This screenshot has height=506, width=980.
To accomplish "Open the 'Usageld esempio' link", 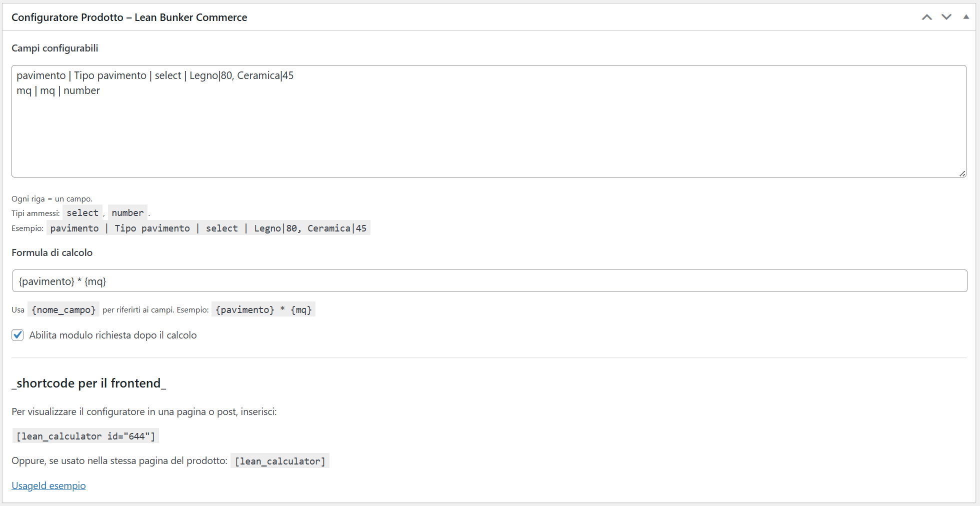I will (48, 485).
